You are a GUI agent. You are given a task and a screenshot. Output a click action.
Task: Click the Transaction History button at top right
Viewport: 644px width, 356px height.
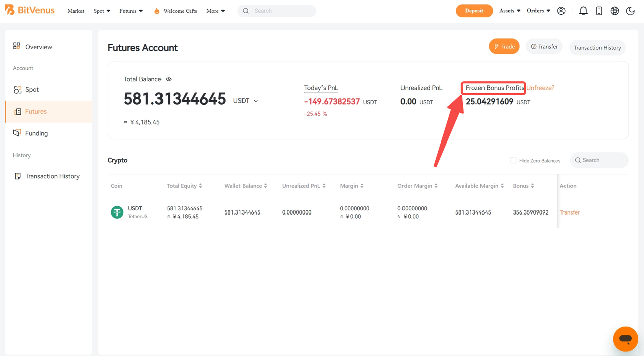(597, 48)
